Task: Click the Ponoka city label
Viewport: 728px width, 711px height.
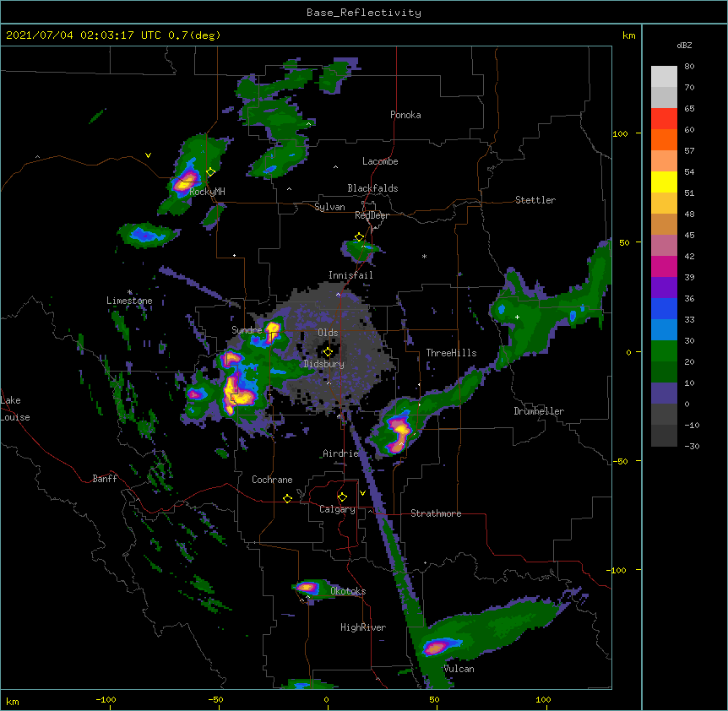Action: 405,115
